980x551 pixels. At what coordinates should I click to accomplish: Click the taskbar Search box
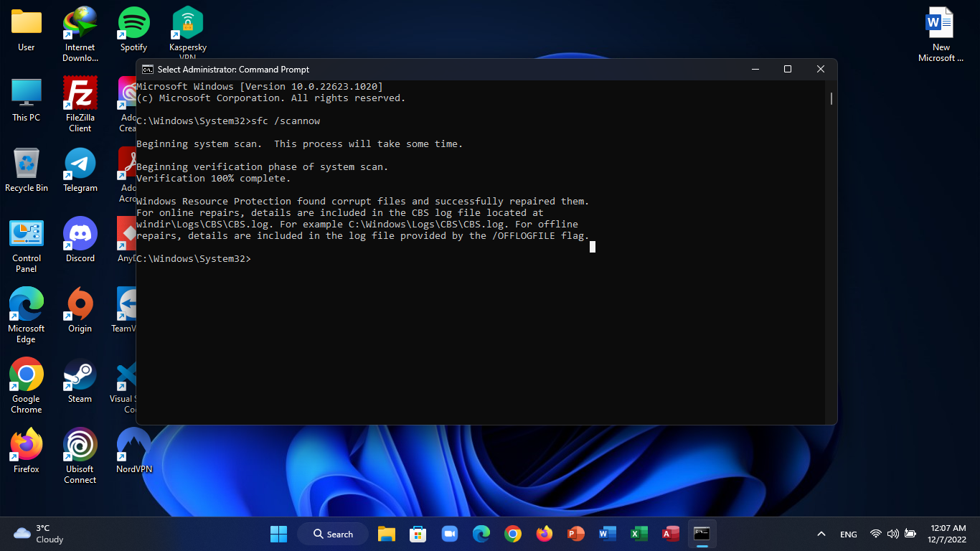[334, 534]
